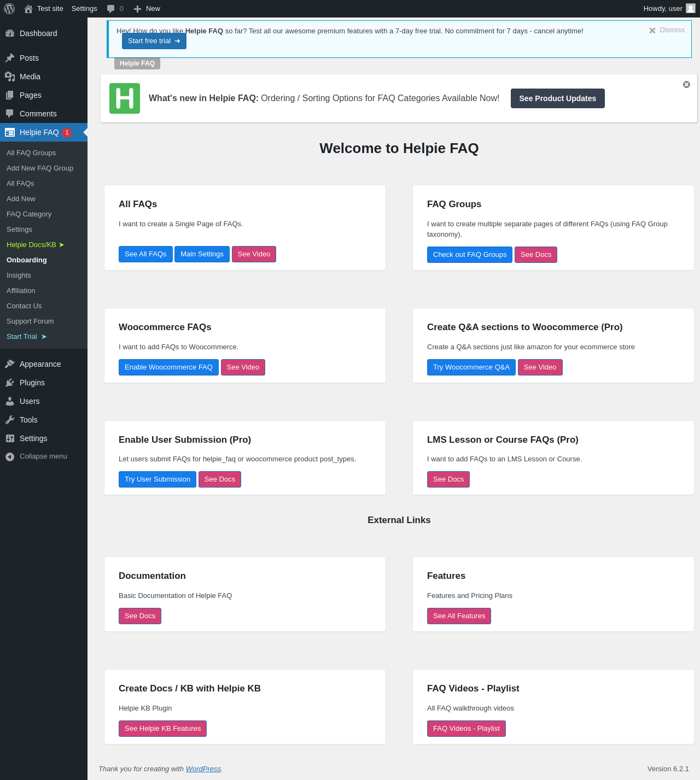Click the Collapse menu arrow icon
Screen dimensions: 700x780
(10, 456)
